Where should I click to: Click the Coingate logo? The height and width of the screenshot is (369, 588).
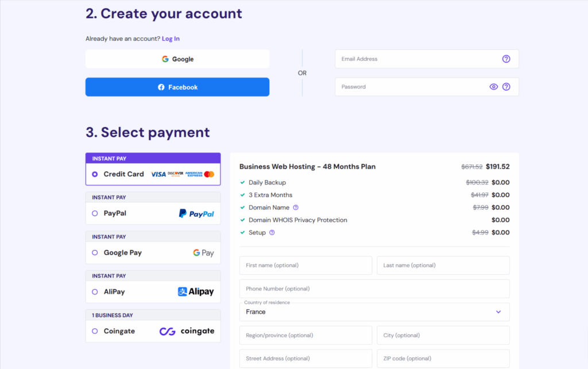[x=187, y=331]
